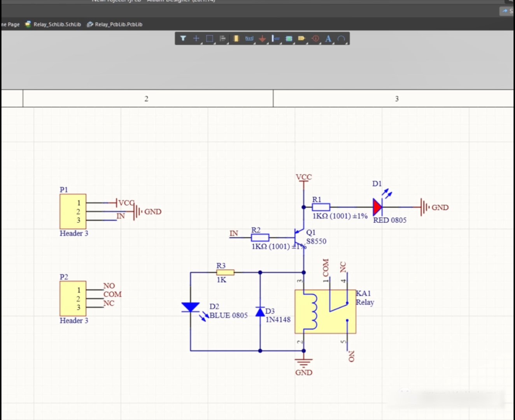Click the 'Relay' comment next to KA1
This screenshot has height=420, width=515.
(365, 302)
